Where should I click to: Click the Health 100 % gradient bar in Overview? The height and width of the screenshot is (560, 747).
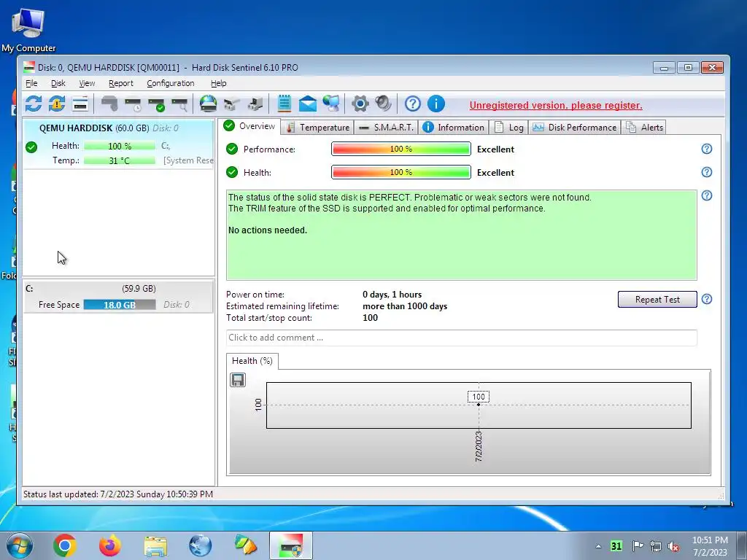pos(401,172)
